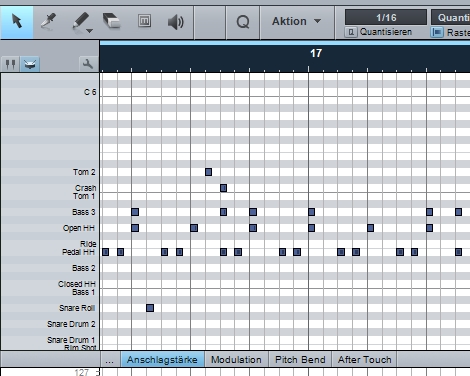The image size is (470, 376).
Task: Open the Aktion dropdown menu
Action: coord(297,22)
